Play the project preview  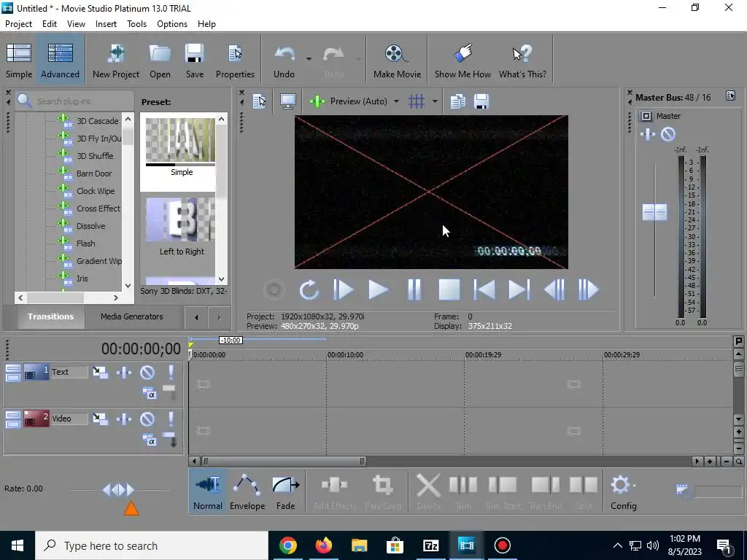pos(379,289)
